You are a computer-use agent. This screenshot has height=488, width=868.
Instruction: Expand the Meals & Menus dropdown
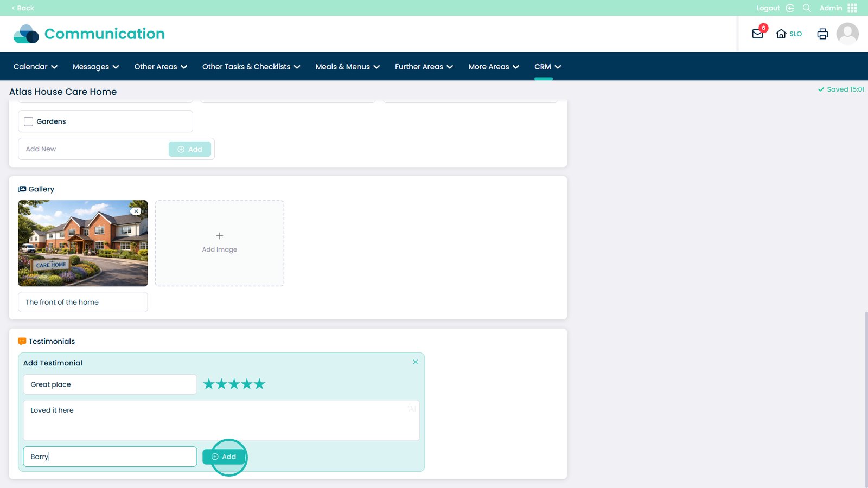[x=347, y=67]
